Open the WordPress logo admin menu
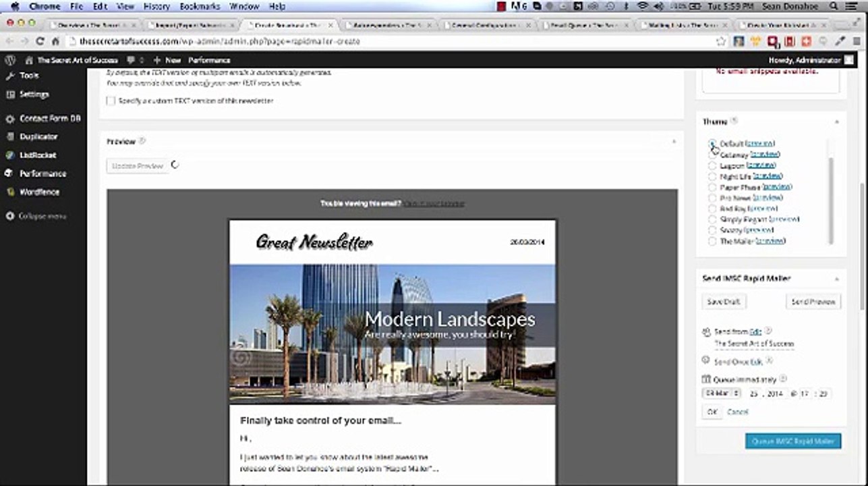This screenshot has width=868, height=486. (x=10, y=60)
